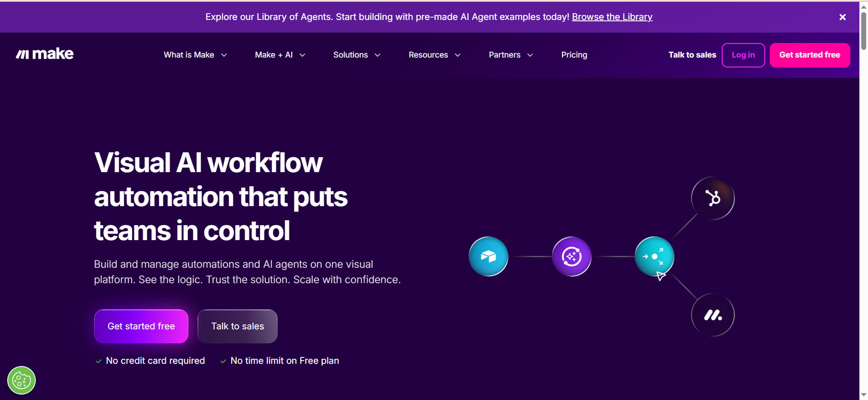
Task: Click the scrollbar up arrow
Action: [863, 6]
